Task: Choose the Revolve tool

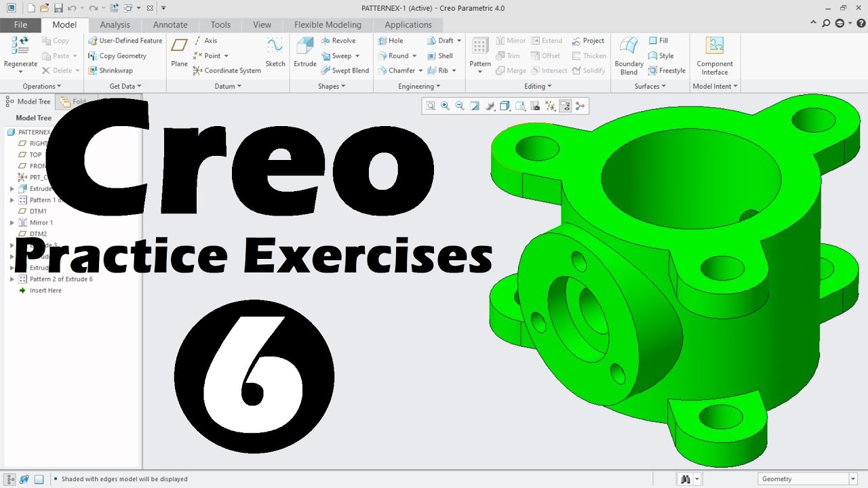Action: (x=338, y=41)
